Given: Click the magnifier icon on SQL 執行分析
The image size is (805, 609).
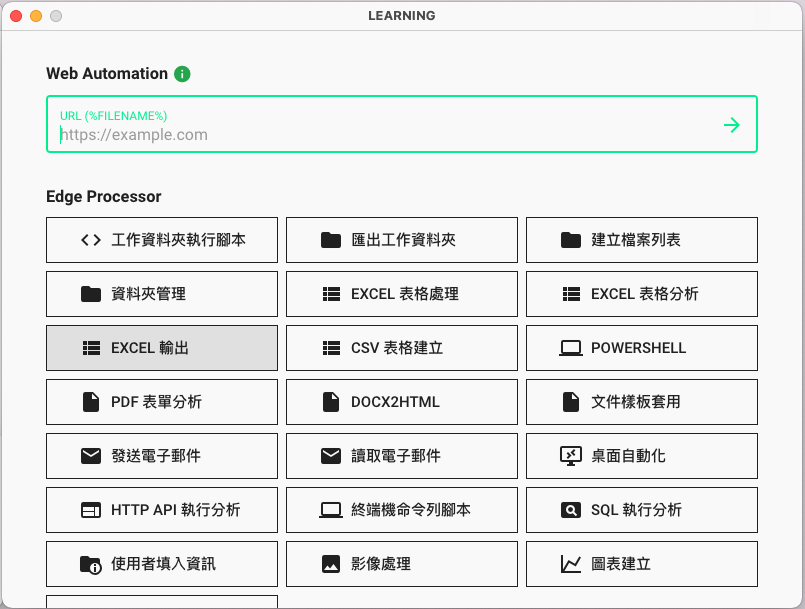Looking at the screenshot, I should 571,510.
